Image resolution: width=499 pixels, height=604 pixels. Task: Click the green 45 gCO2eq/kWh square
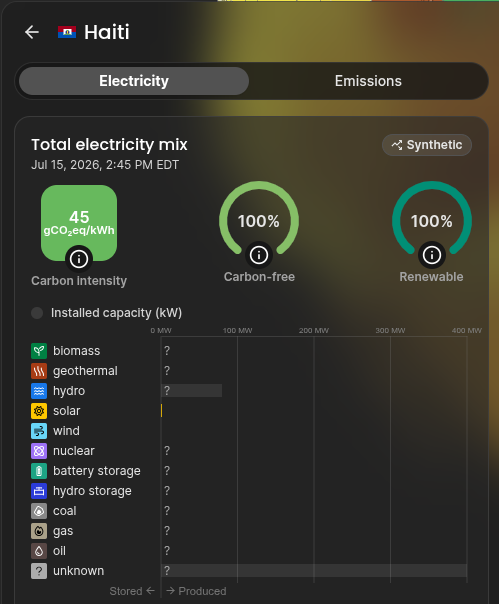tap(79, 223)
